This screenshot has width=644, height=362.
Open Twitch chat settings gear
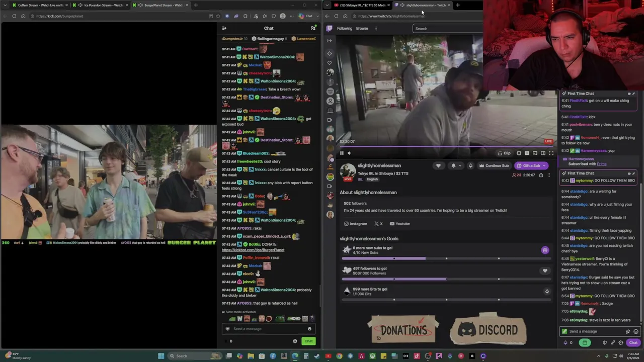621,343
